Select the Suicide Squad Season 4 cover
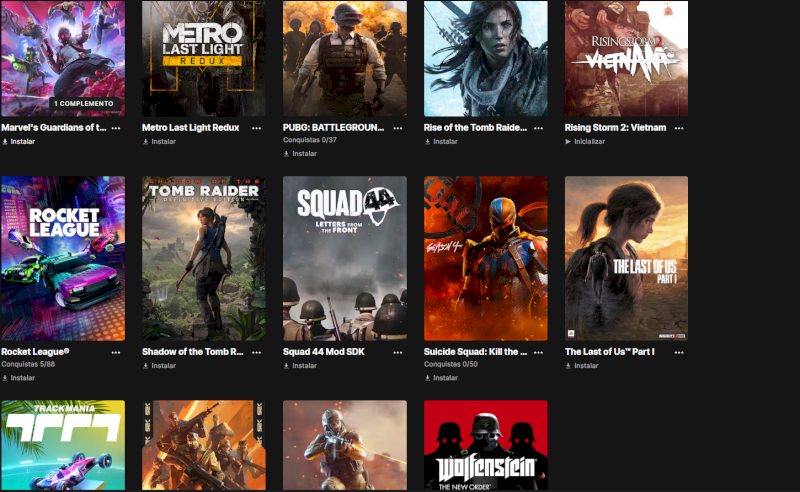The height and width of the screenshot is (492, 800). (x=486, y=258)
